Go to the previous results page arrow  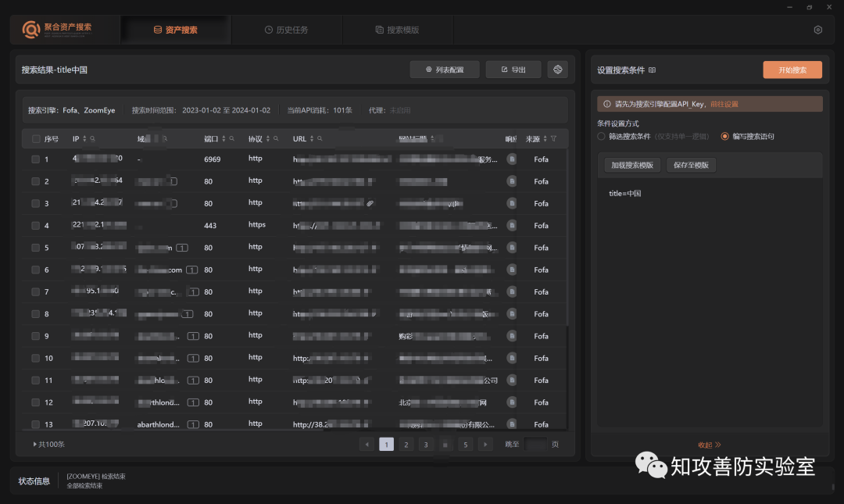(367, 445)
